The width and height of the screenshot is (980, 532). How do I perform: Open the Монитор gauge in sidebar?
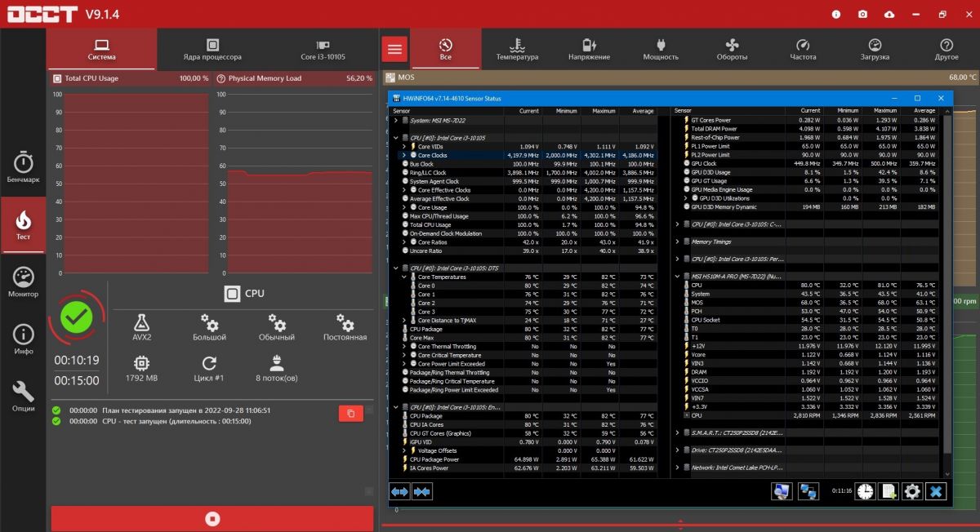(x=23, y=282)
